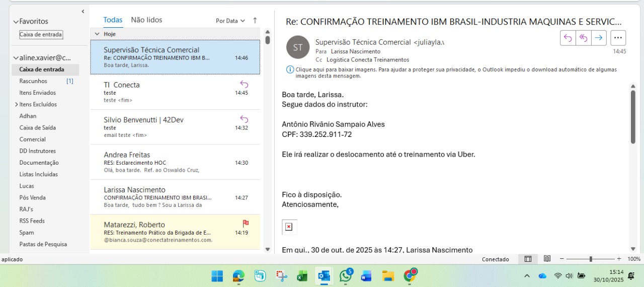644x287 pixels.
Task: Expand the Itens Excluídos folder
Action: [16, 104]
